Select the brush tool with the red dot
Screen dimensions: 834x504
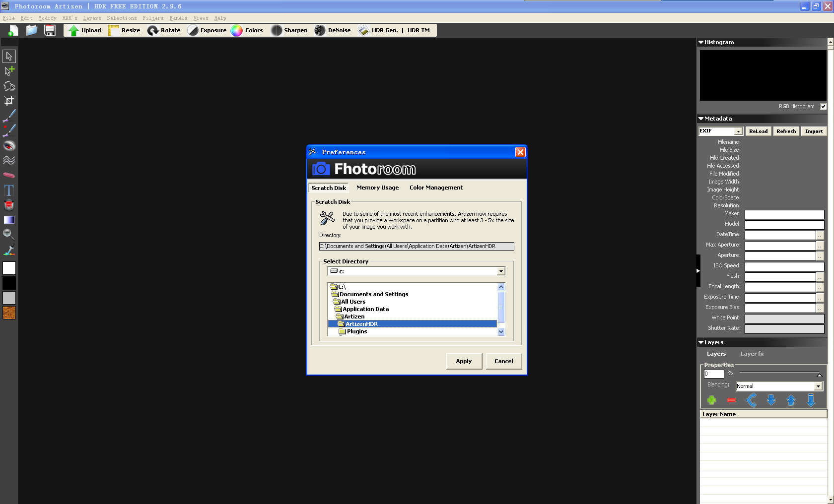[9, 130]
